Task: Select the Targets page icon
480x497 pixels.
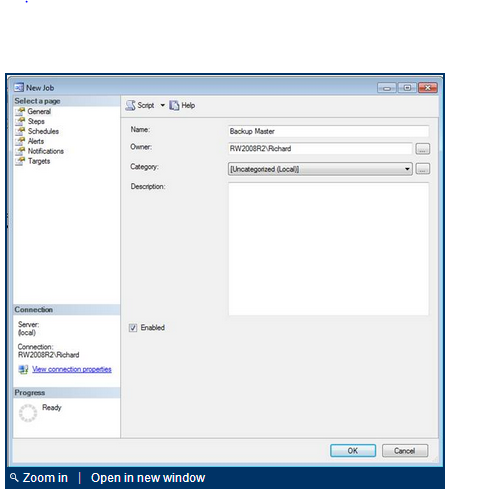Action: click(20, 161)
